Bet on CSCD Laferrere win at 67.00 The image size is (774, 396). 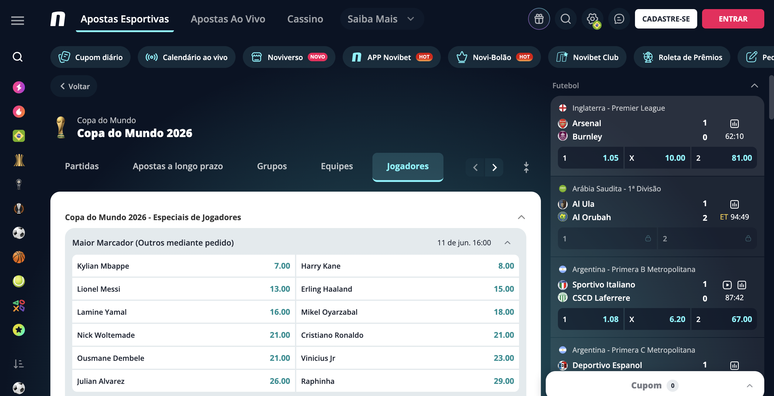click(724, 319)
